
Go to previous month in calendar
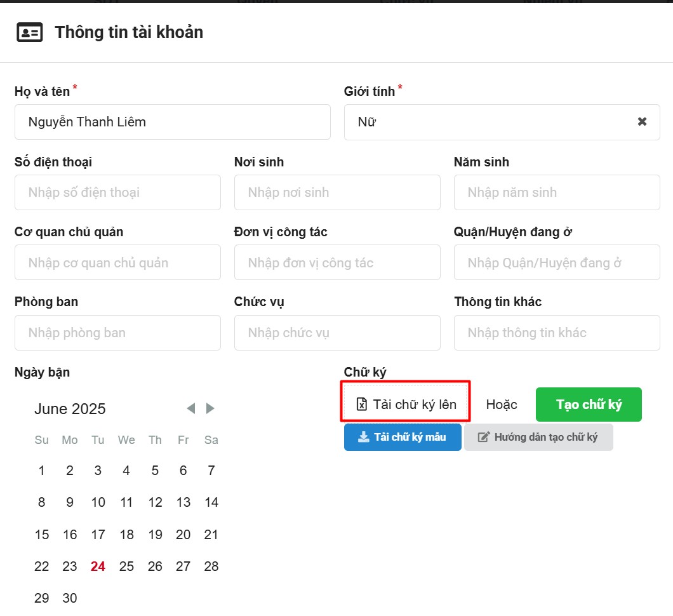point(190,408)
